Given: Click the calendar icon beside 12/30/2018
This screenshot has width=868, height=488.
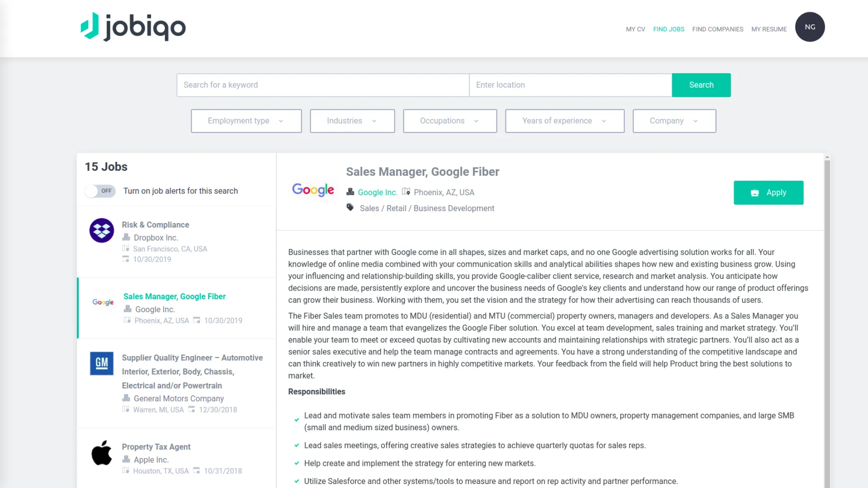Looking at the screenshot, I should (x=192, y=409).
